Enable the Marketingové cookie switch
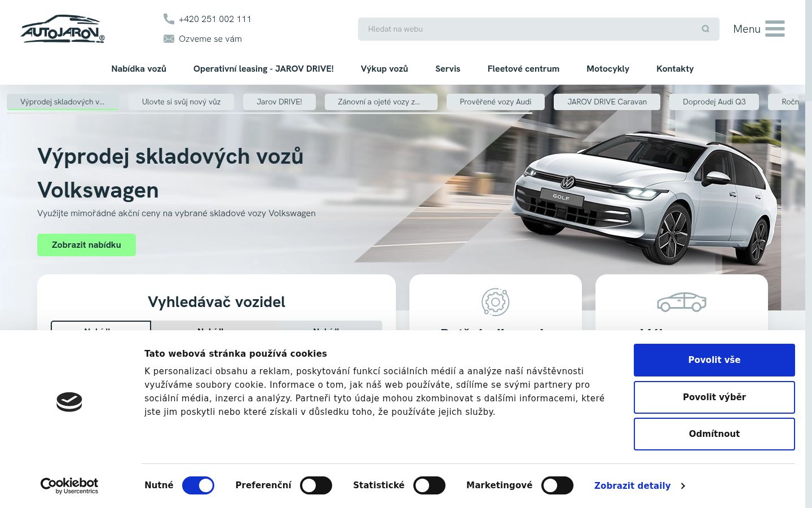Viewport: 812px width, 508px height. tap(557, 485)
